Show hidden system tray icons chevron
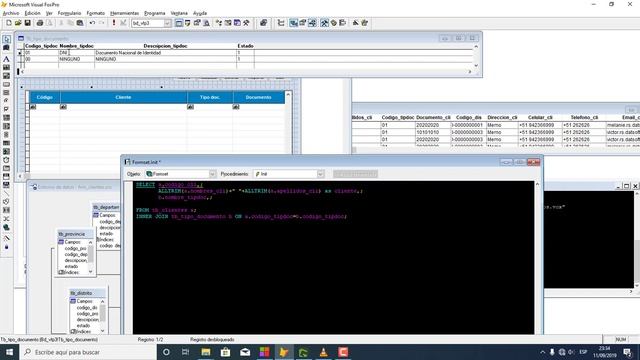 [542, 352]
